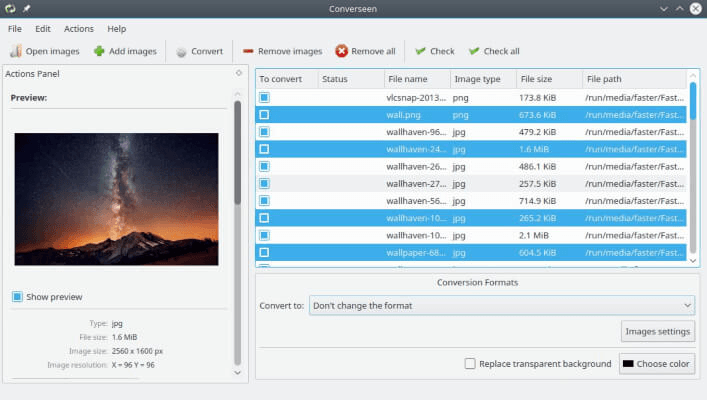Screen dimensions: 707x400
Task: Click the Open images toolbar icon
Action: pyautogui.click(x=15, y=51)
